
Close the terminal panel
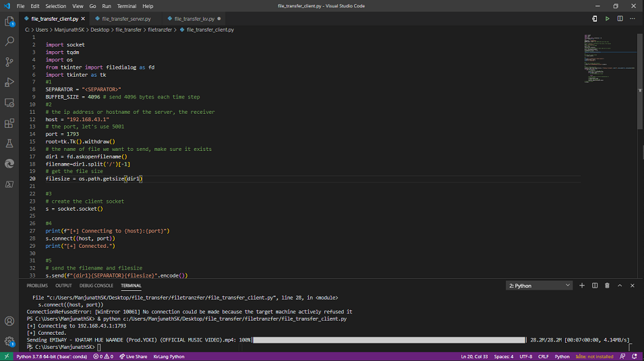click(x=633, y=286)
